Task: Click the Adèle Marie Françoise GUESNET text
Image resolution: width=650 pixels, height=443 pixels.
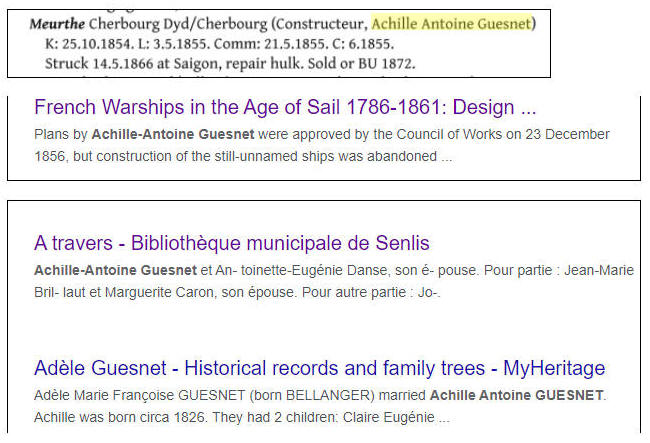Action: click(142, 395)
